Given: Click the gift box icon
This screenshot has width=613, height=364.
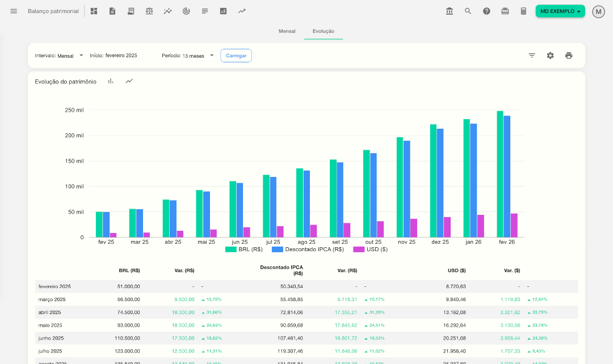Looking at the screenshot, I should tap(505, 11).
